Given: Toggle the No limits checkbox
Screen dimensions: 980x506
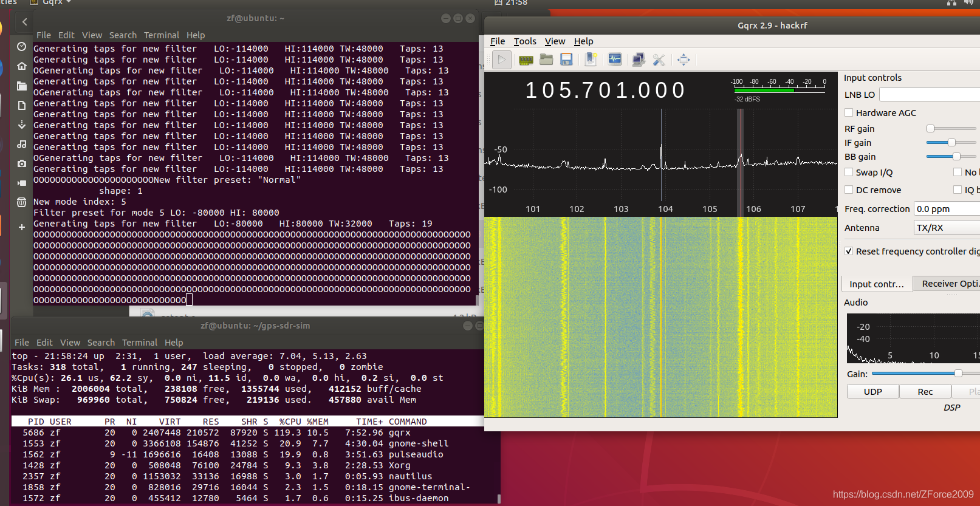Looking at the screenshot, I should (x=958, y=172).
